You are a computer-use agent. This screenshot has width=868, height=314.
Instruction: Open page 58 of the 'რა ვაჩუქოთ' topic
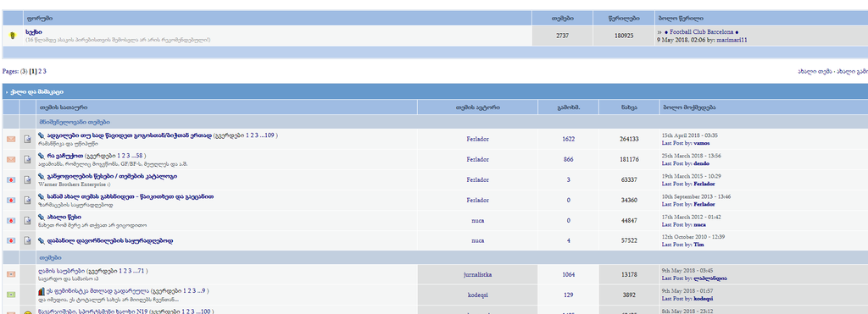[140, 156]
